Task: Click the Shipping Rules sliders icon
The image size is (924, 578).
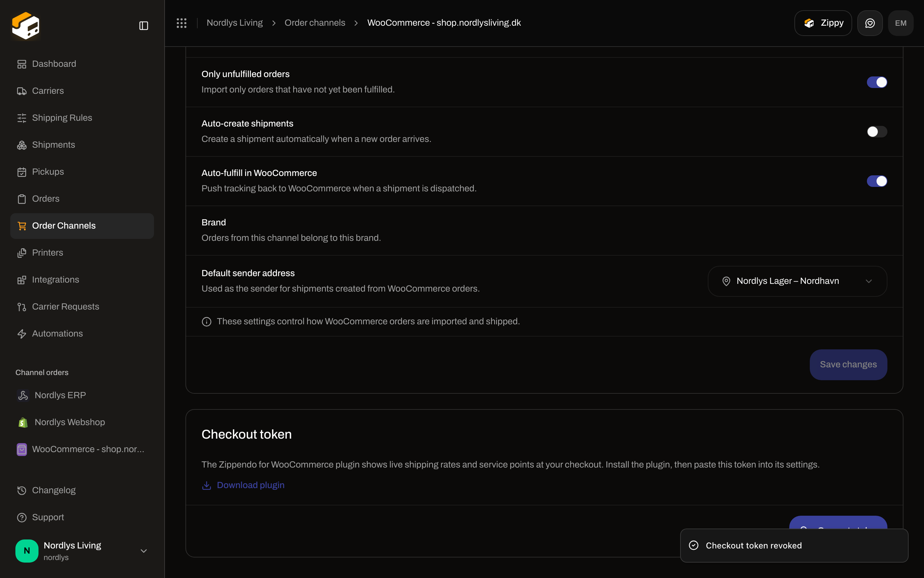Action: [x=22, y=118]
